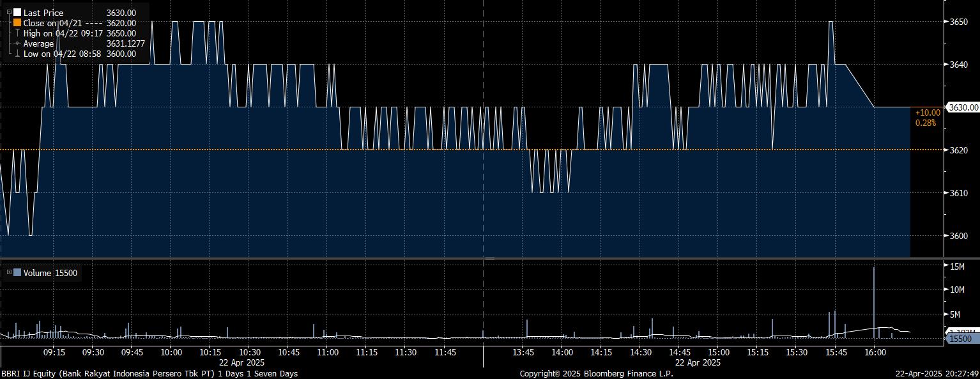This screenshot has height=379, width=980.
Task: Click the 10:00 time axis label
Action: click(x=171, y=352)
